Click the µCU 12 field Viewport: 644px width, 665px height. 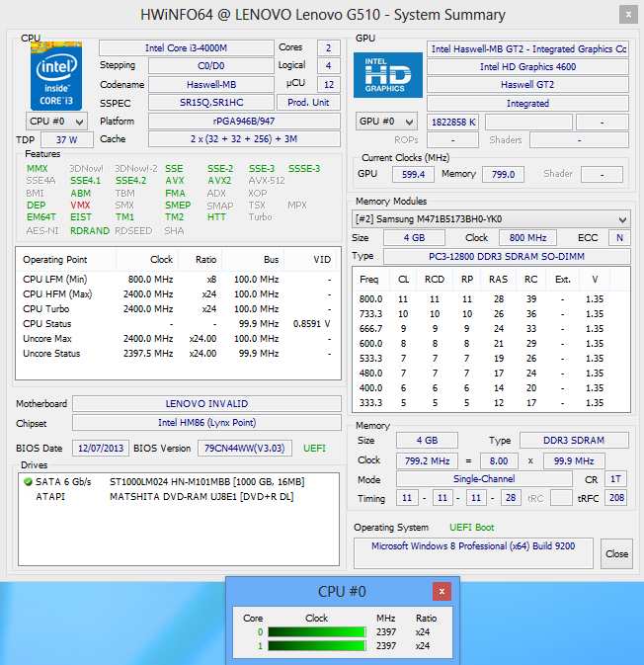click(x=329, y=84)
